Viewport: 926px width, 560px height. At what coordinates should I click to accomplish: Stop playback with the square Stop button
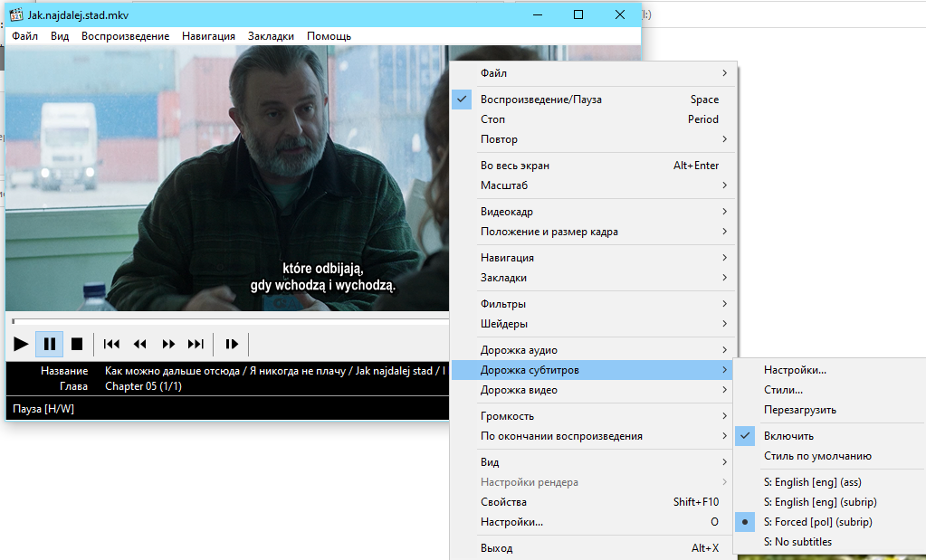click(77, 344)
